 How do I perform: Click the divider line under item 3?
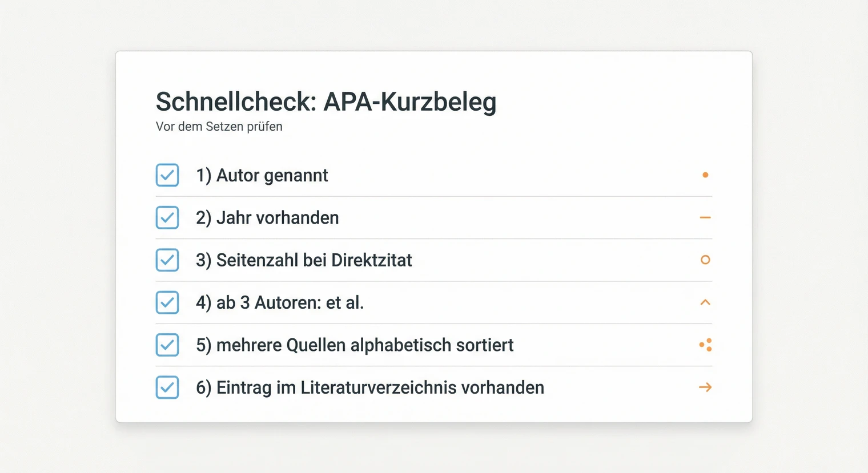coord(433,281)
